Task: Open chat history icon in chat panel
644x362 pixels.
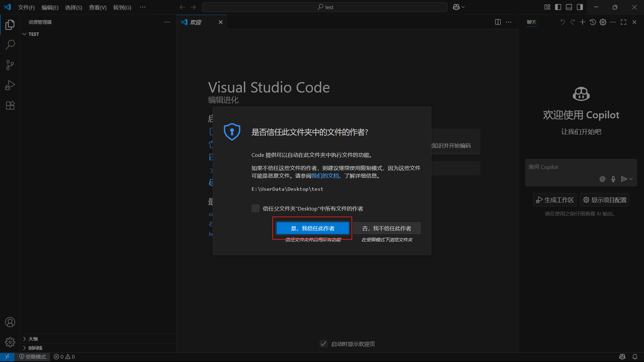Action: 593,22
